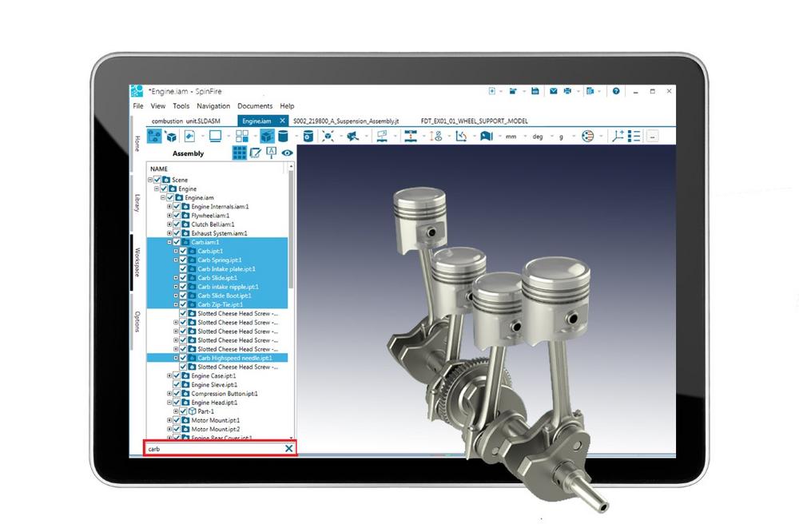This screenshot has width=799, height=532.
Task: Click the coordinate axis icon in toolbar
Action: pos(618,137)
